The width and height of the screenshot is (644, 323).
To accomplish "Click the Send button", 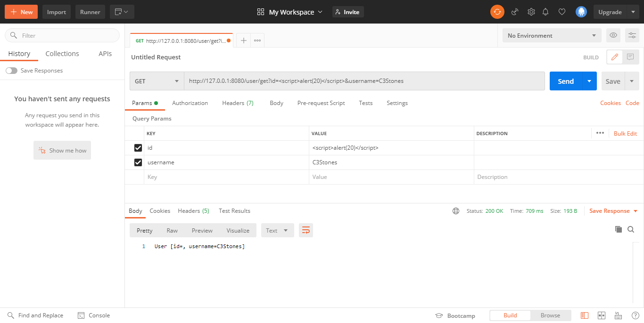I will click(565, 81).
